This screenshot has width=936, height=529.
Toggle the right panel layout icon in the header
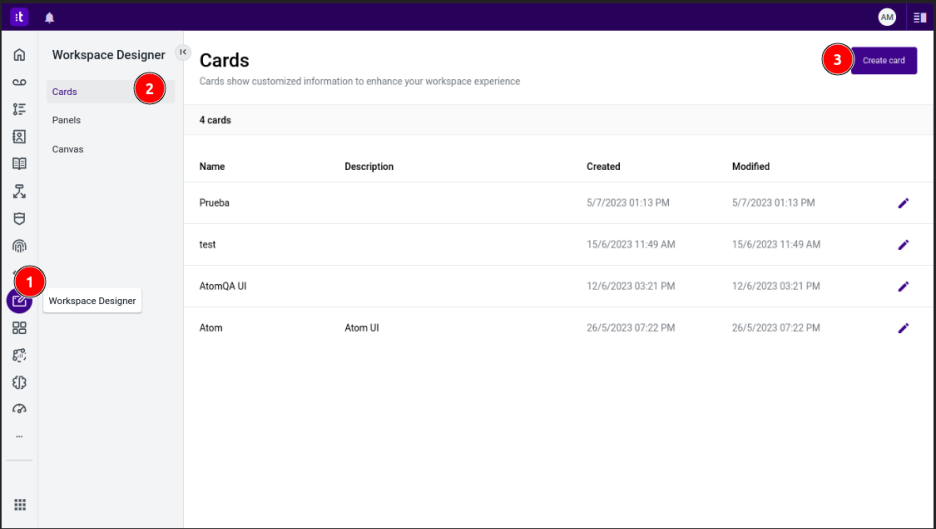(919, 17)
